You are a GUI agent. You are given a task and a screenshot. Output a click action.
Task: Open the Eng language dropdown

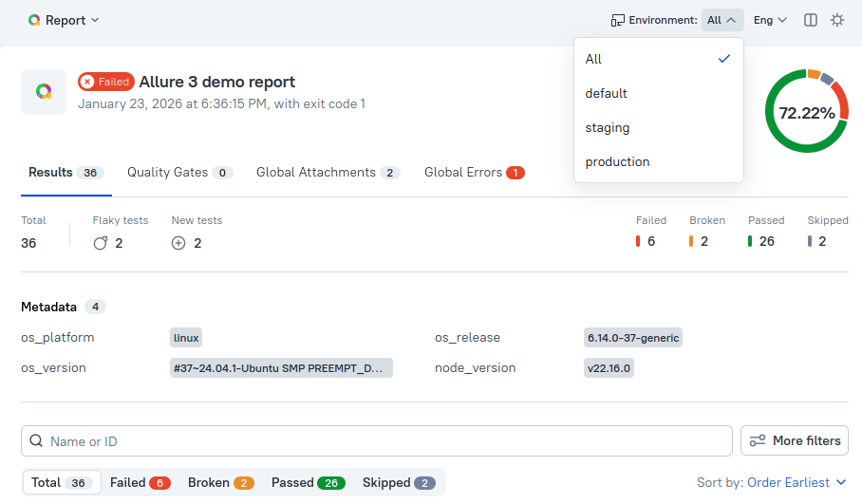(x=770, y=20)
